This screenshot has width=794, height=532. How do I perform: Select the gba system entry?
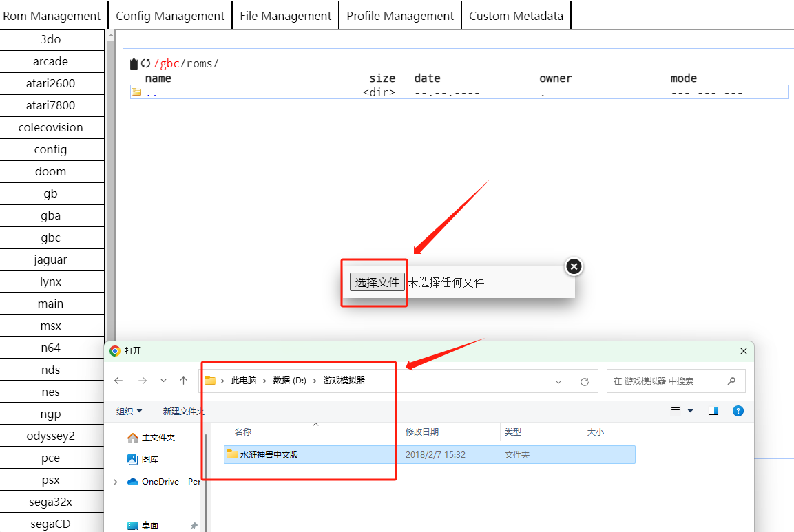[51, 215]
